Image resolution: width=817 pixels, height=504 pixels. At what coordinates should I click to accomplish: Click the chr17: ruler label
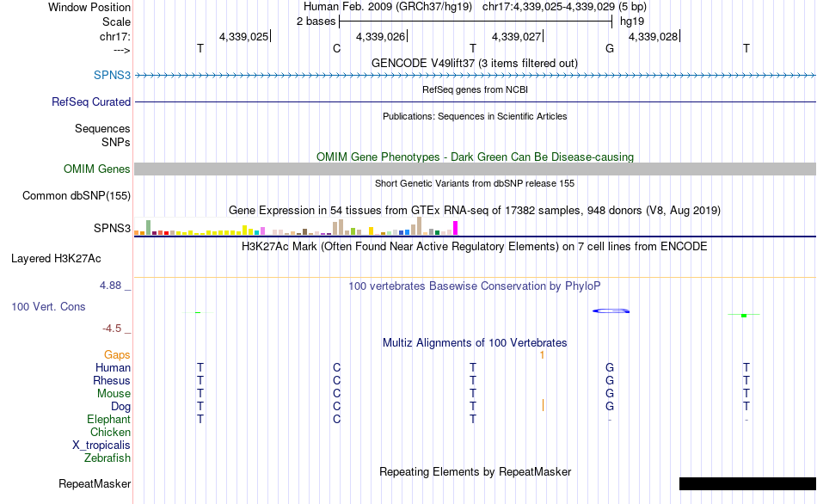click(115, 36)
